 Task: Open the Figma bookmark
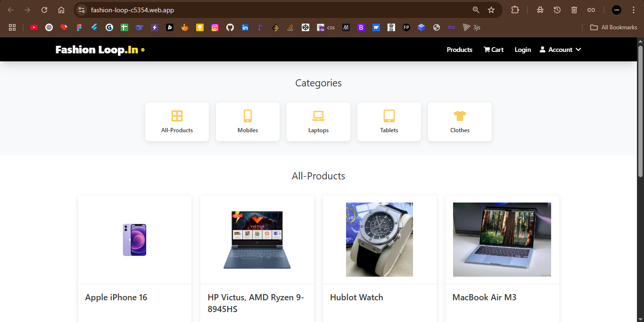pyautogui.click(x=79, y=27)
